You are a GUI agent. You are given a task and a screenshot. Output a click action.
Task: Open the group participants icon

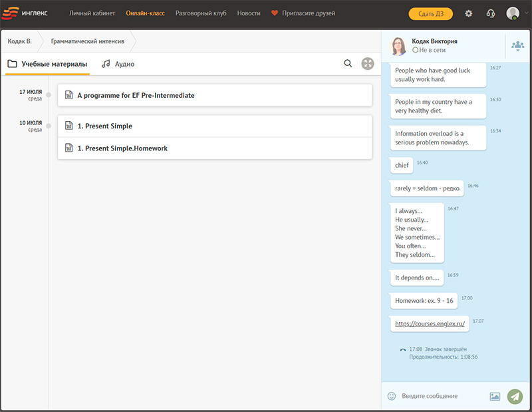click(x=517, y=45)
